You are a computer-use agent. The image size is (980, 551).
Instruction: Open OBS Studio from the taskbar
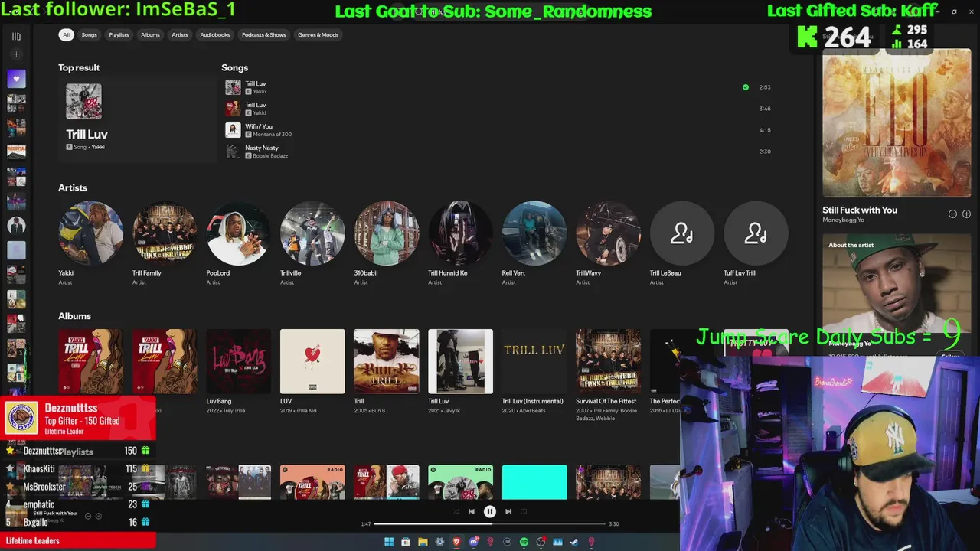click(x=541, y=542)
